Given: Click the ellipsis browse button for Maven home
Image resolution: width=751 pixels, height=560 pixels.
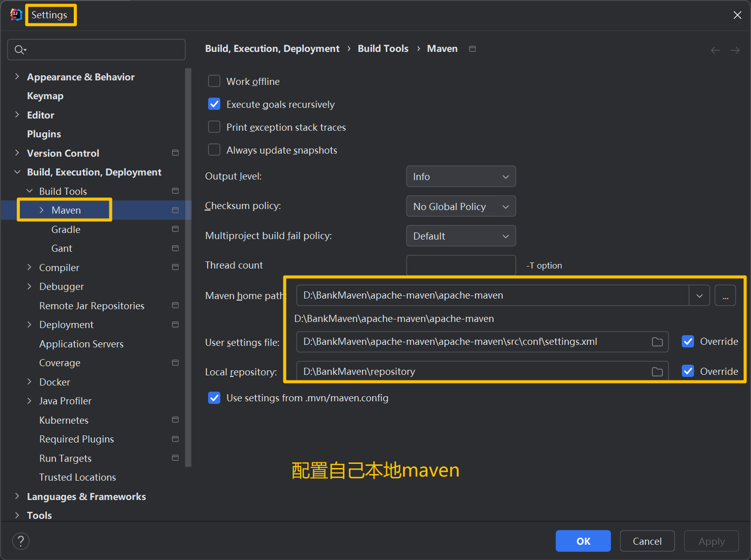Looking at the screenshot, I should tap(725, 296).
